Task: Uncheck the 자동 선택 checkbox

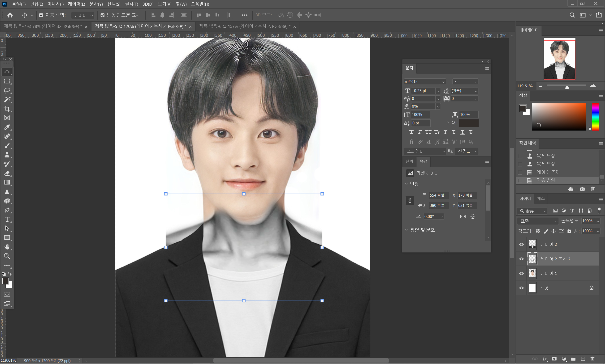Action: tap(41, 15)
